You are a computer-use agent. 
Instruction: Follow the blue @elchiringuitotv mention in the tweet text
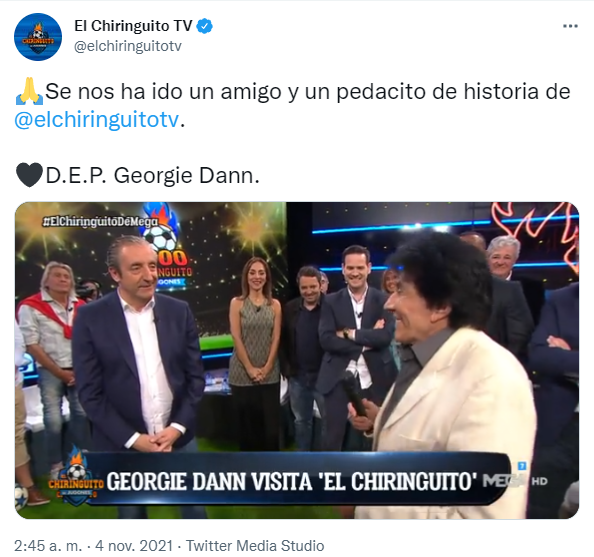point(97,120)
